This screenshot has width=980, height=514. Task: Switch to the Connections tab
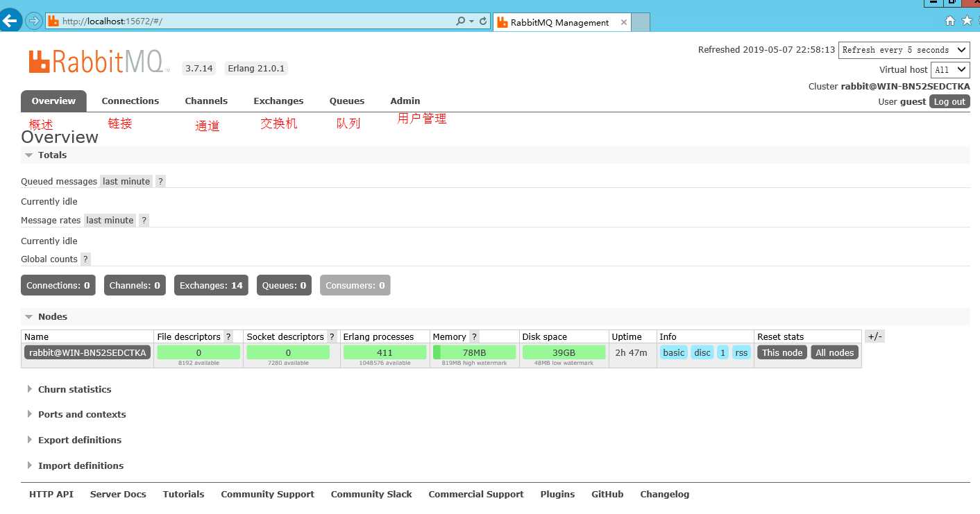(x=130, y=101)
